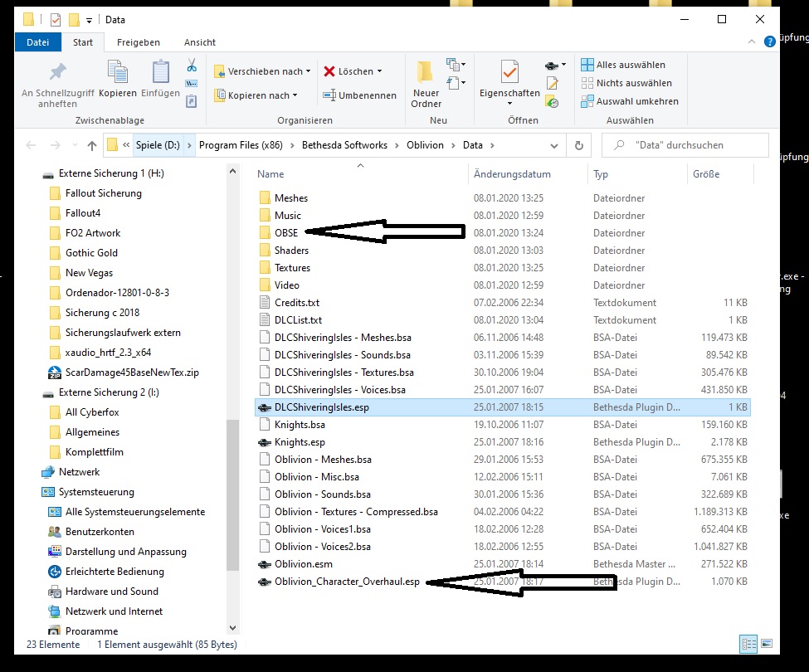Open New Vegas folder in navigation pane

click(89, 273)
